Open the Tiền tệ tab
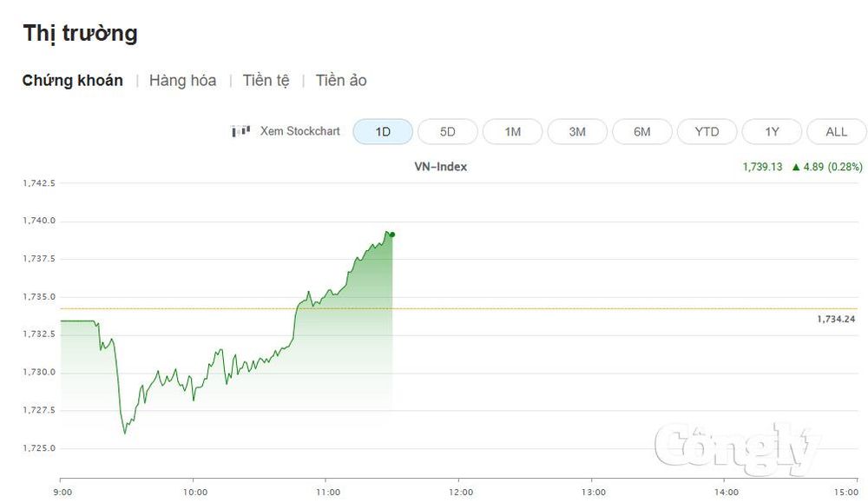Viewport: 868px width, 503px height. click(266, 81)
